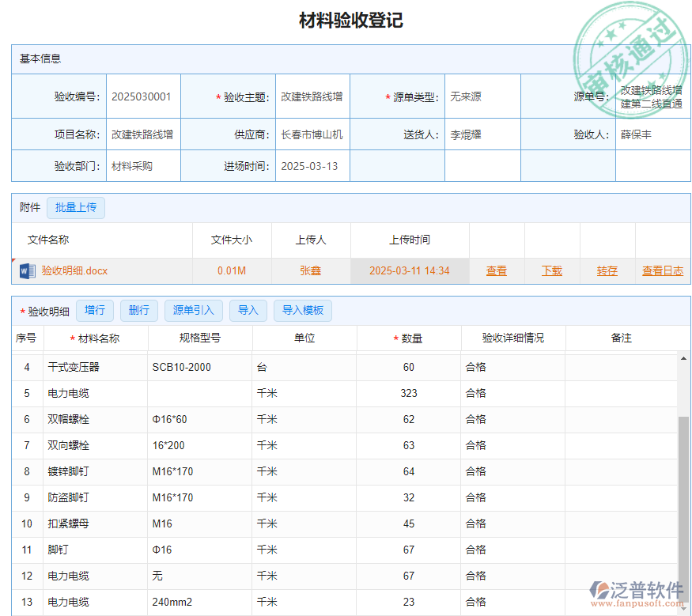Click the 进场时间 date field showing 2025-03-13
The height and width of the screenshot is (616, 692).
click(x=312, y=165)
